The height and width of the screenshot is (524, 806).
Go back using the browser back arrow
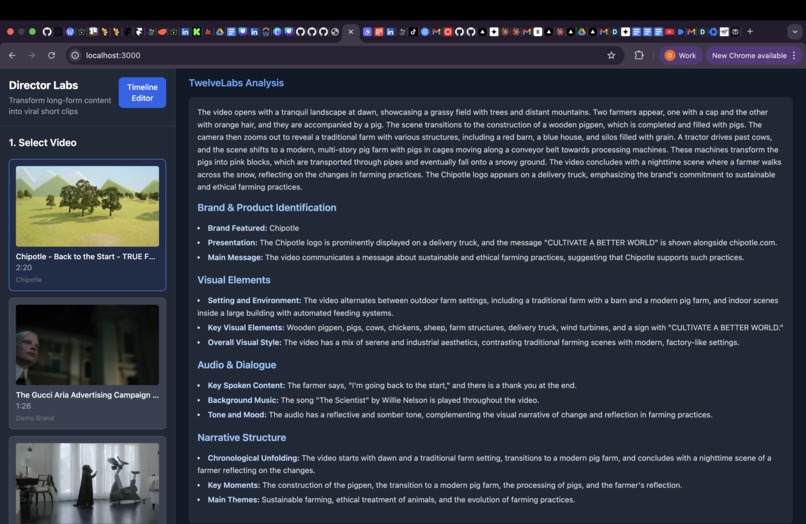tap(12, 56)
